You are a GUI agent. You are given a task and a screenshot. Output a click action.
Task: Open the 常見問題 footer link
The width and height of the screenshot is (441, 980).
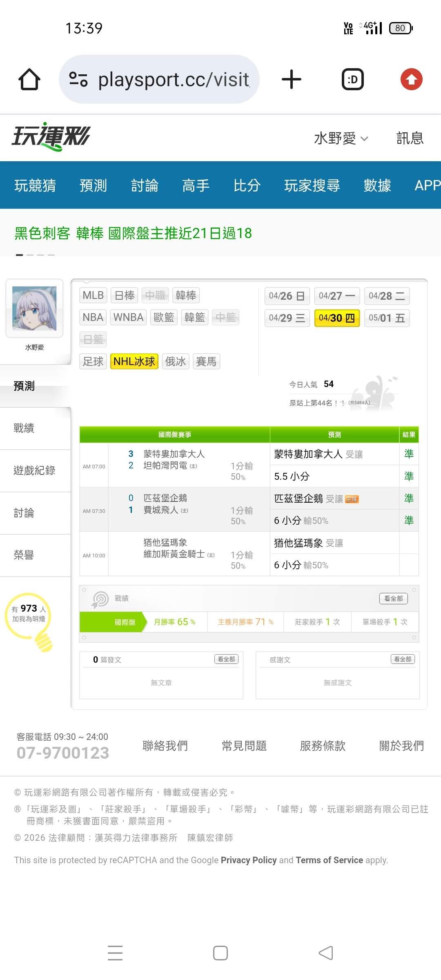(244, 746)
